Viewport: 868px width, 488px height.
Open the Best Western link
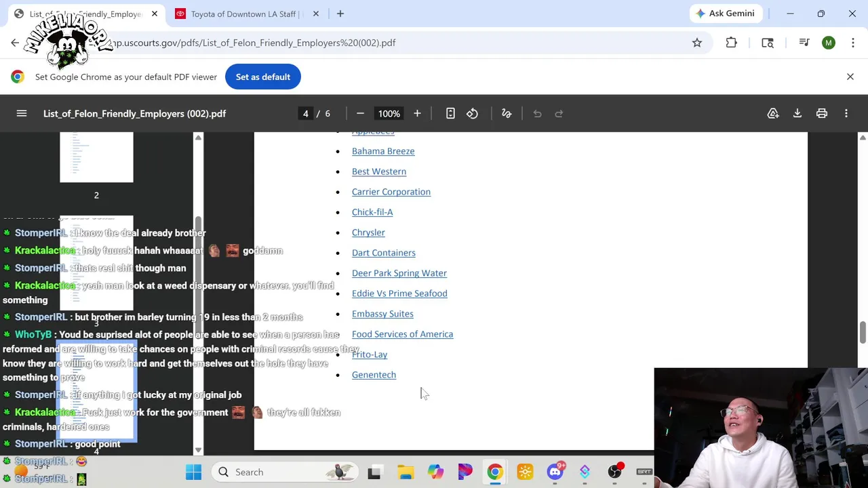coord(379,171)
